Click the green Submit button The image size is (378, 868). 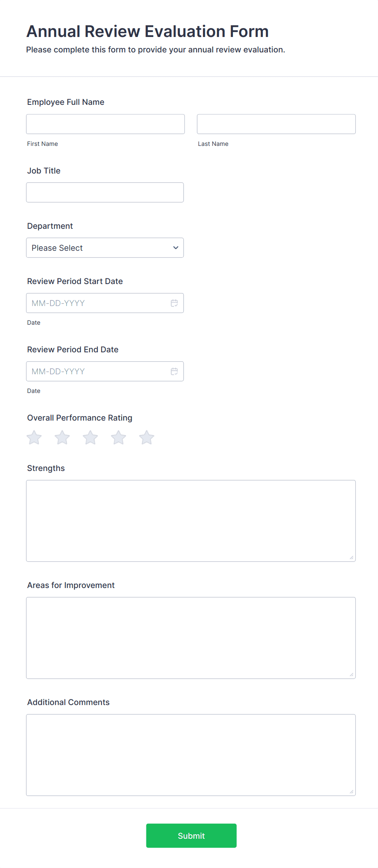[x=191, y=835]
